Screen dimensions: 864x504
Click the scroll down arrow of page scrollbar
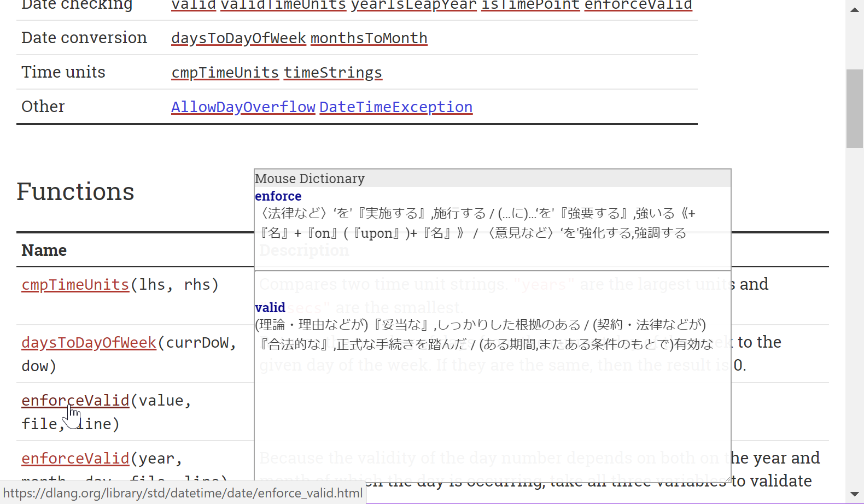point(855,494)
